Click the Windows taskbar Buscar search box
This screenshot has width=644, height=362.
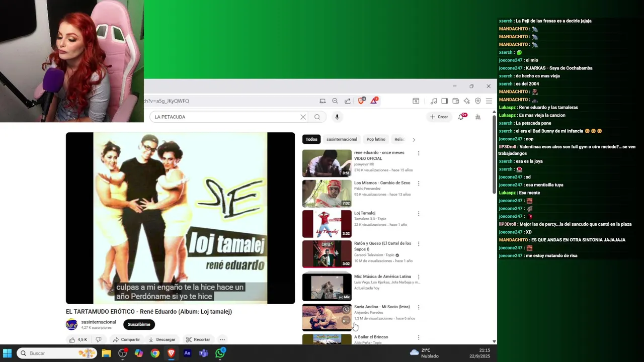click(x=57, y=353)
